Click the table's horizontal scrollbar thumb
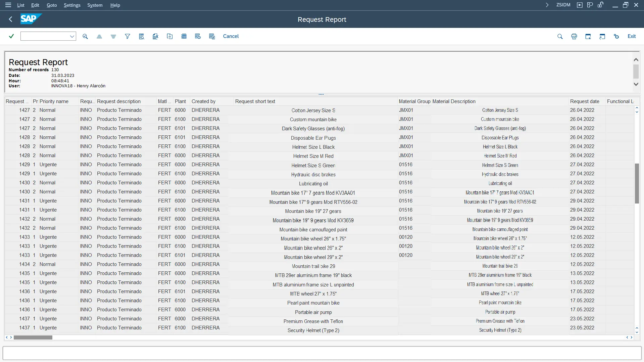644x362 pixels. click(33, 337)
